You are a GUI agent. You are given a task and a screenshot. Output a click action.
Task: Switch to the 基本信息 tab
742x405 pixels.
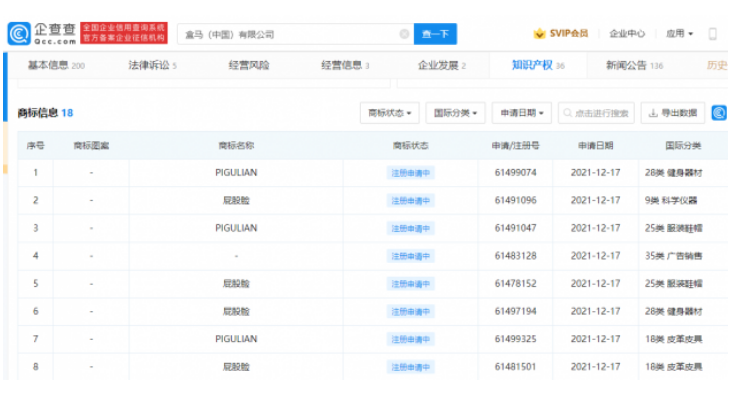pyautogui.click(x=56, y=65)
